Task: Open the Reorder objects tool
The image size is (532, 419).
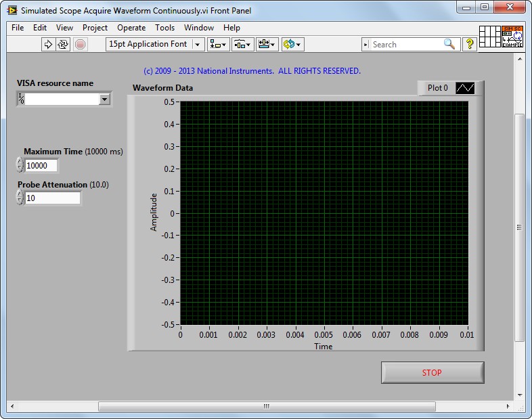Action: [292, 44]
